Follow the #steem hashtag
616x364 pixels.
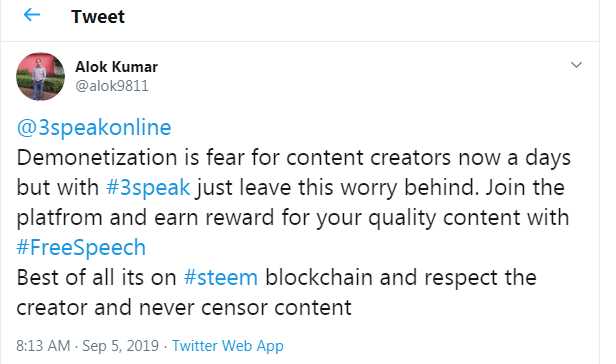(x=221, y=277)
